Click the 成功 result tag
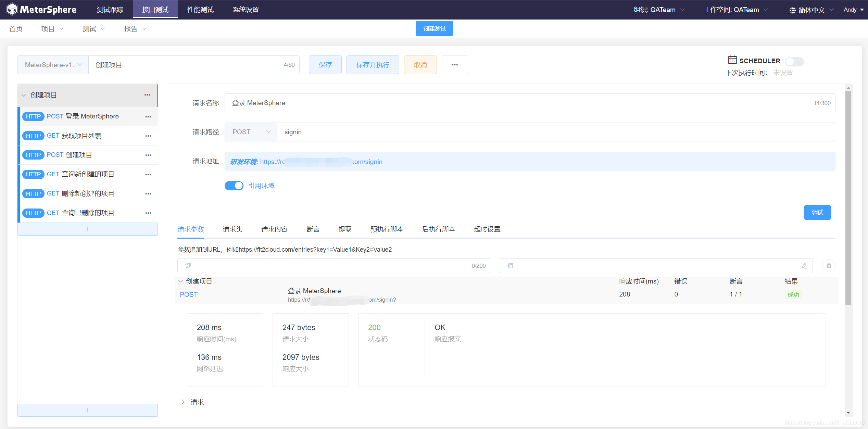 (793, 295)
